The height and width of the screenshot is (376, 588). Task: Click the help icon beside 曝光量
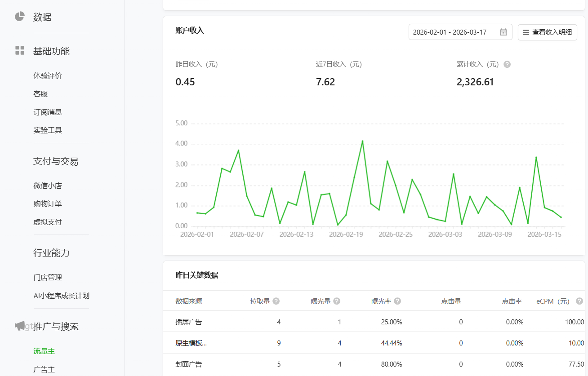[336, 301]
